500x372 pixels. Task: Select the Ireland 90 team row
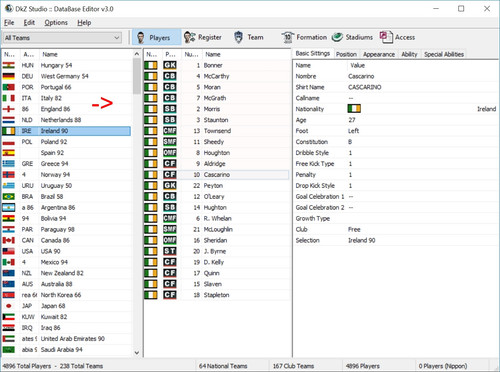tap(67, 131)
